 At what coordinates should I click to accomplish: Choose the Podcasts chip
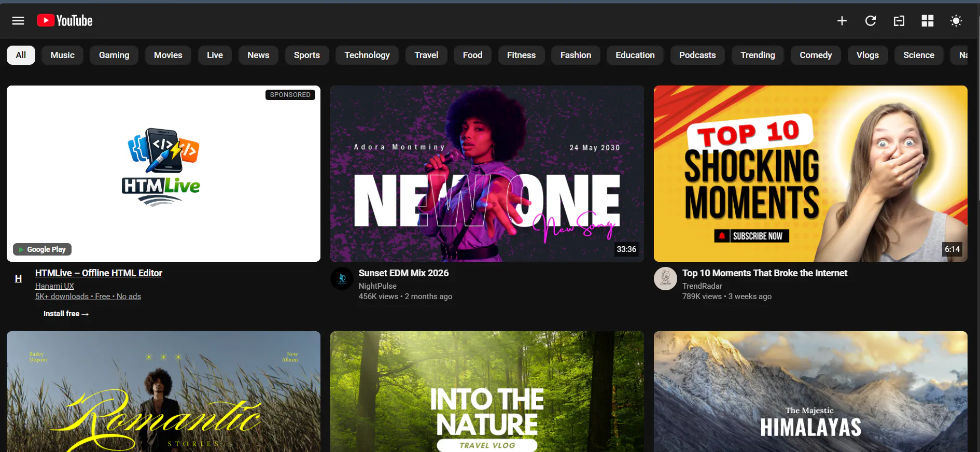[697, 55]
